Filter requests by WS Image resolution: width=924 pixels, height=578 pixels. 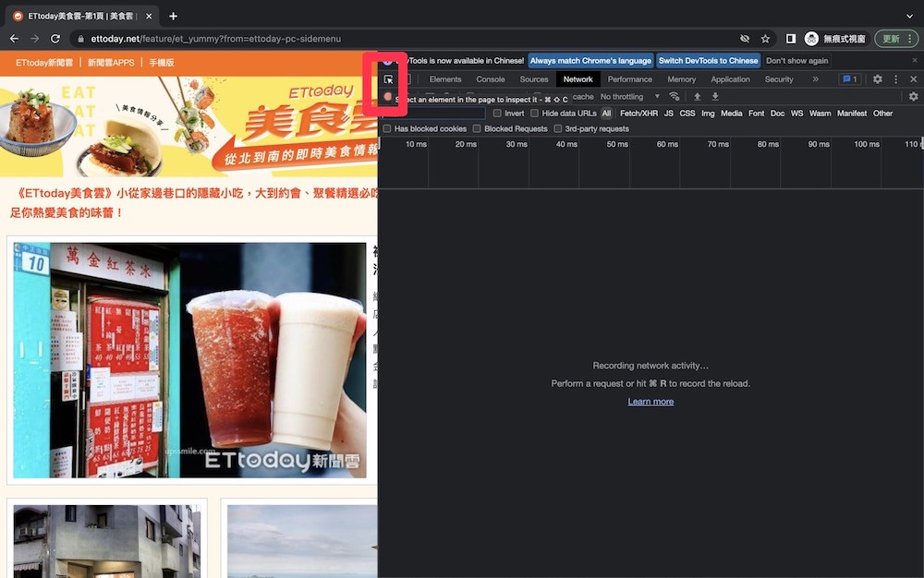[x=796, y=113]
